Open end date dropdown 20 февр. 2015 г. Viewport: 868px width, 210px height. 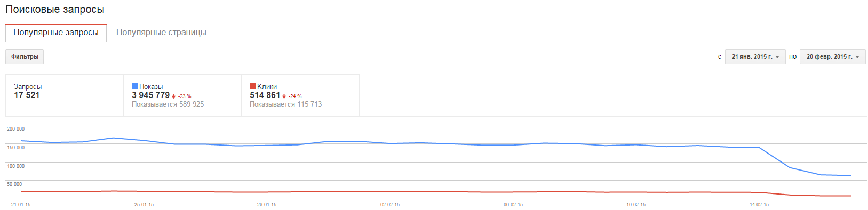tap(832, 56)
